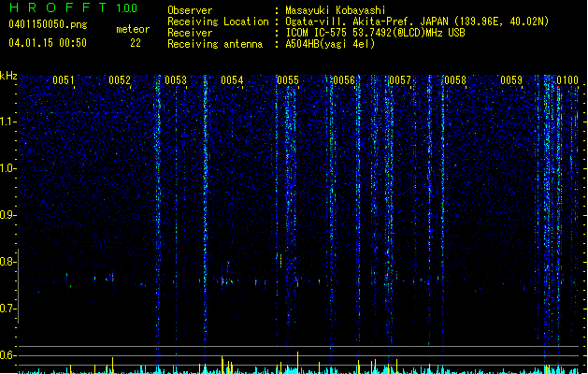588x374 pixels.
Task: Click the A504HB(yagi 4el) antenna text
Action: pyautogui.click(x=330, y=44)
